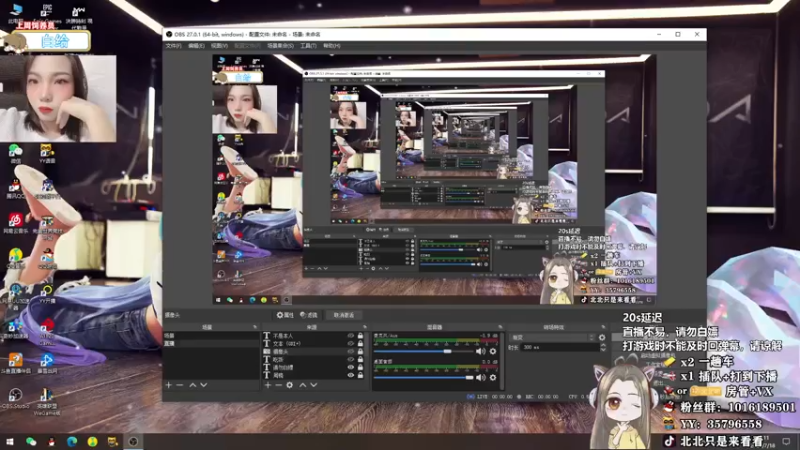800x450 pixels.
Task: Remove selected source with the minus icon
Action: (x=279, y=385)
